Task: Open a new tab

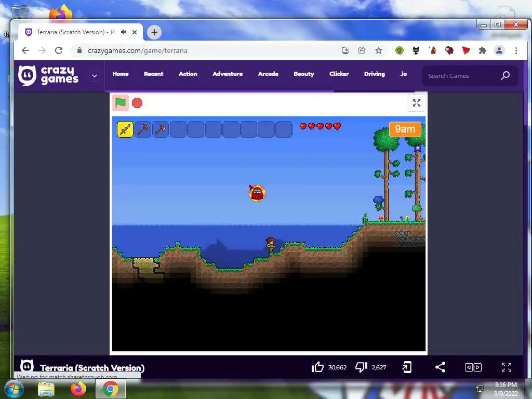Action: [154, 32]
